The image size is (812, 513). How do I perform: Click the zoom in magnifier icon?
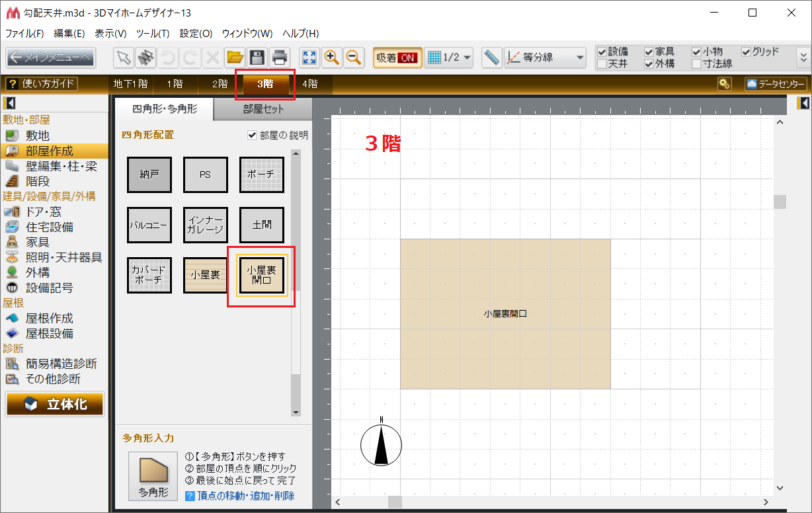pyautogui.click(x=332, y=58)
